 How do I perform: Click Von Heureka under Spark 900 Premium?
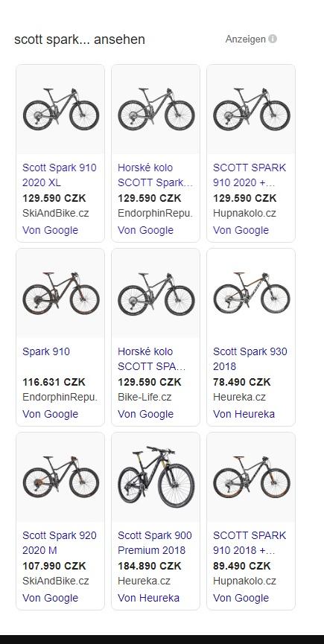pyautogui.click(x=148, y=598)
